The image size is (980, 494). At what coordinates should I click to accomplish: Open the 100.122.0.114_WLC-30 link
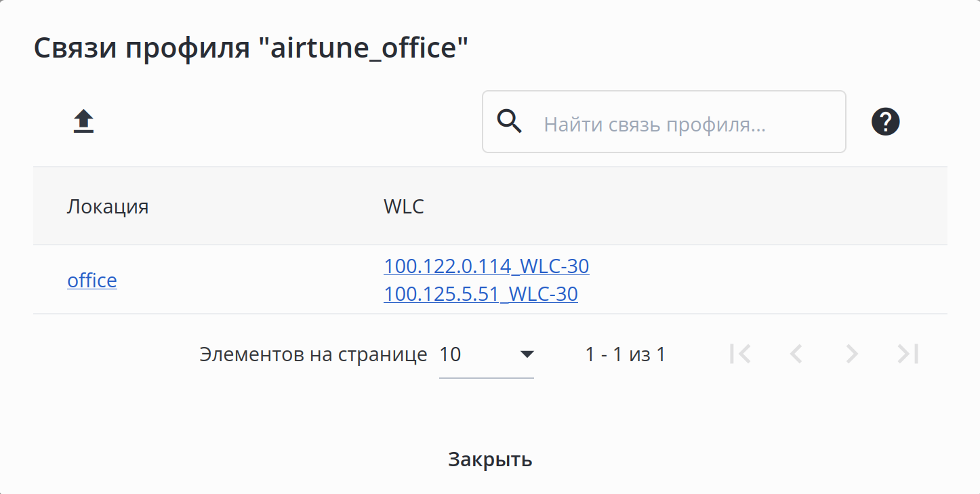[486, 266]
